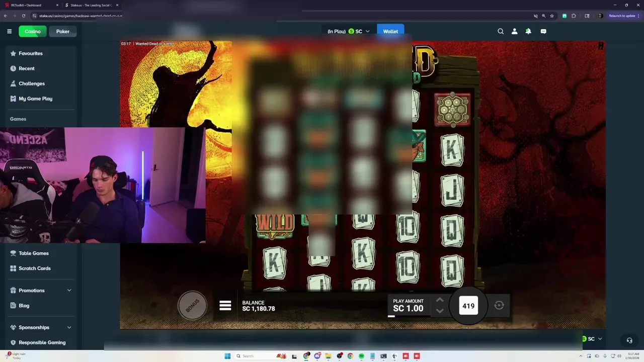This screenshot has width=644, height=362.
Task: Open Table Games category
Action: pos(34,253)
